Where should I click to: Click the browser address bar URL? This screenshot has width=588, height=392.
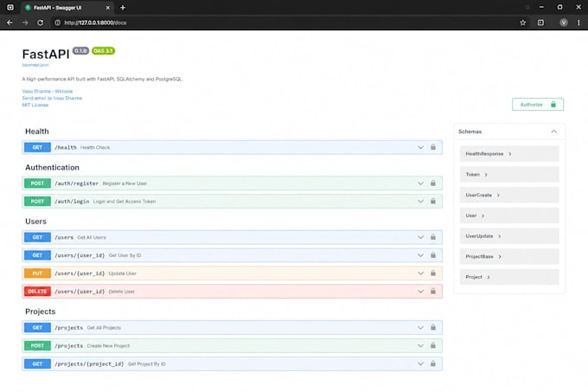click(x=95, y=22)
